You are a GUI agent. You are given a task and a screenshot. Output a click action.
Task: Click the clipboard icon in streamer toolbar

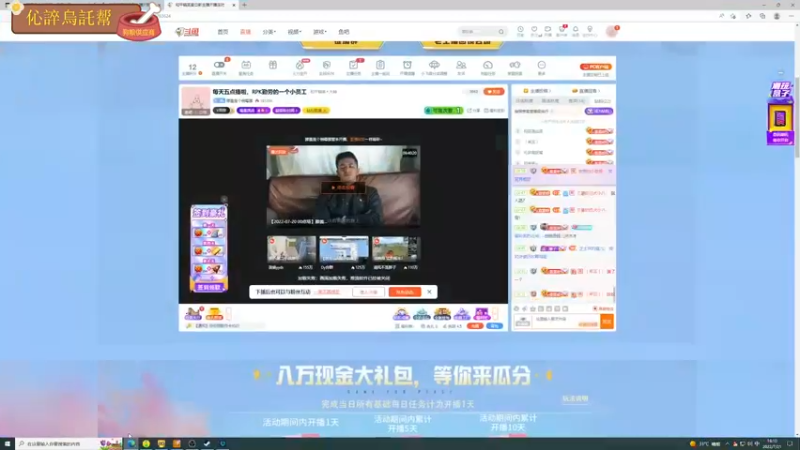pyautogui.click(x=380, y=65)
